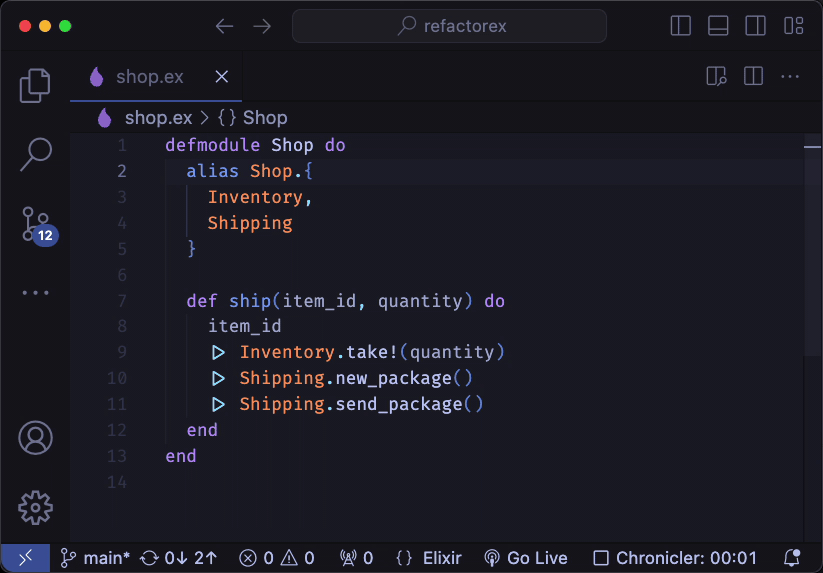
Task: Open the Shop symbol breadcrumb dropdown
Action: click(x=253, y=118)
